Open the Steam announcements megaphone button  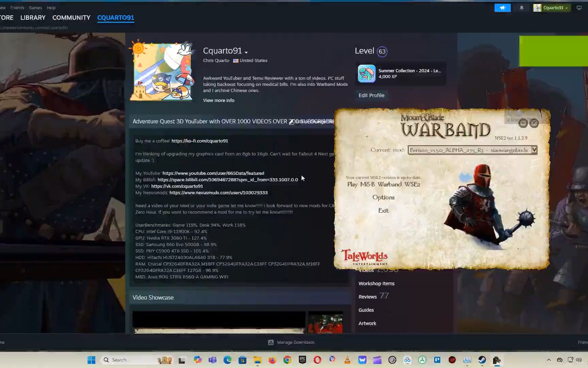[502, 8]
